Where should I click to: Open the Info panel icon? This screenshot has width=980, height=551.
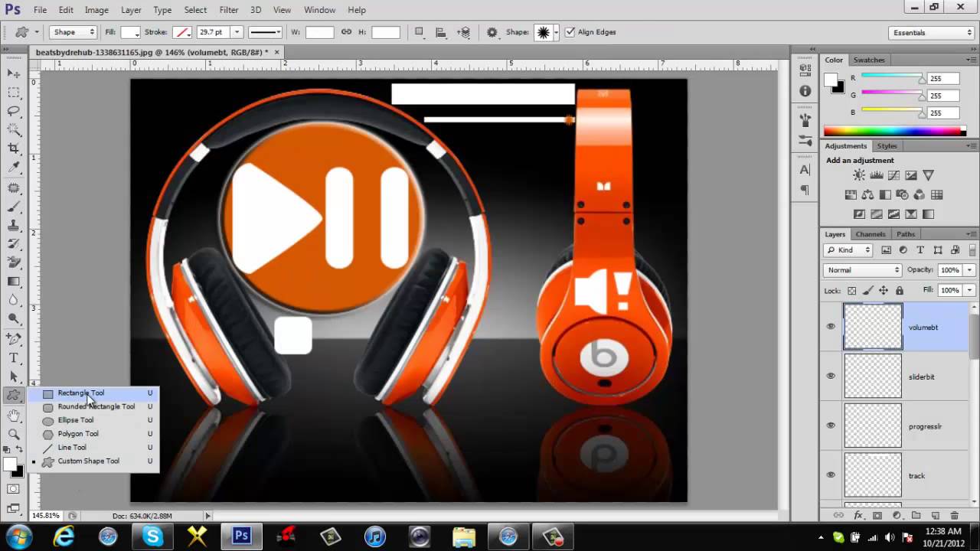(x=805, y=90)
